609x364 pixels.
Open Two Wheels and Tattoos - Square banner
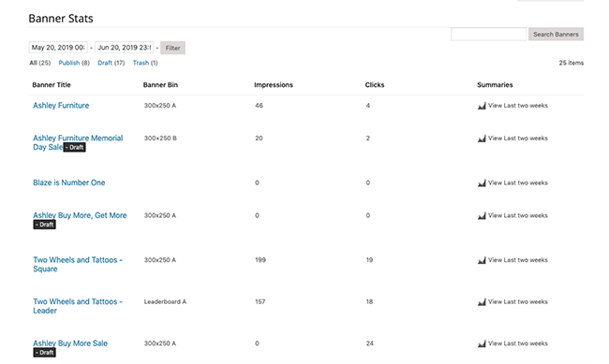click(77, 264)
